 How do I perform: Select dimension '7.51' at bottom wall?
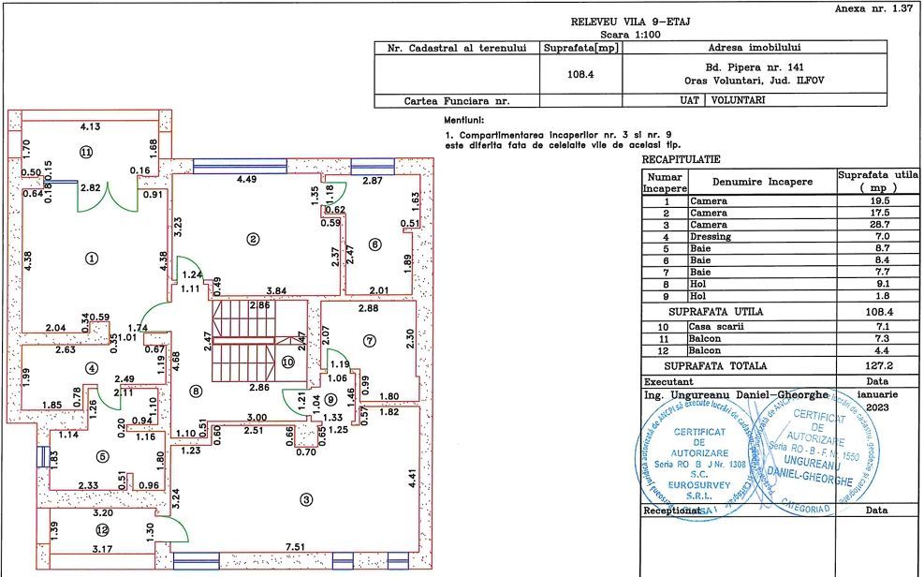(295, 547)
